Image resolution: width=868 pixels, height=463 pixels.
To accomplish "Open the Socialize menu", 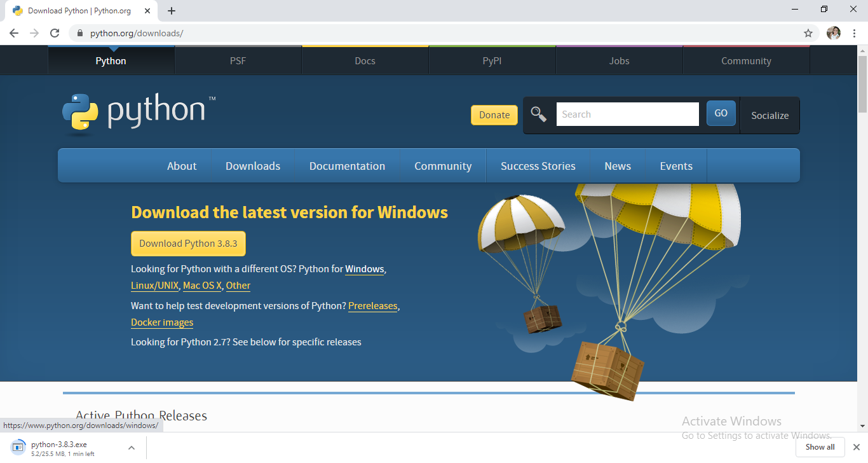I will [x=770, y=115].
